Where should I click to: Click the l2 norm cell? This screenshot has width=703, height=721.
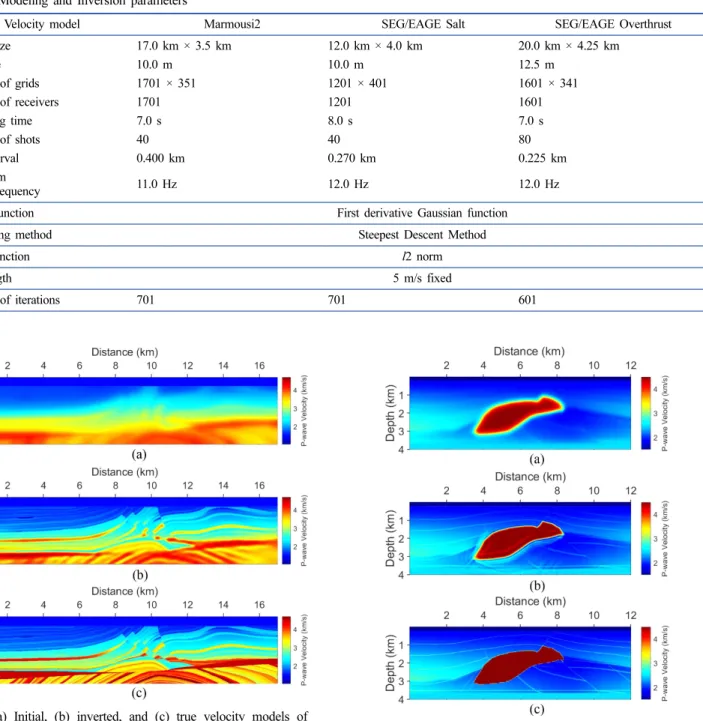click(422, 256)
